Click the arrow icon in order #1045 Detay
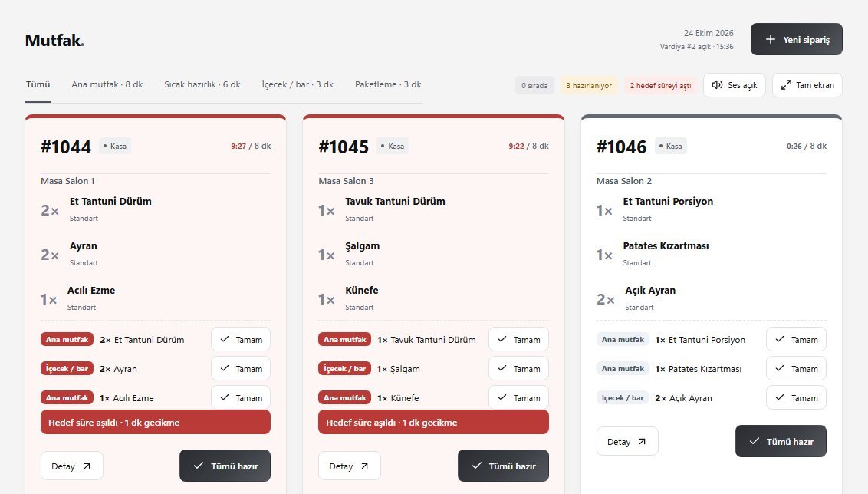The width and height of the screenshot is (868, 494). 364,466
